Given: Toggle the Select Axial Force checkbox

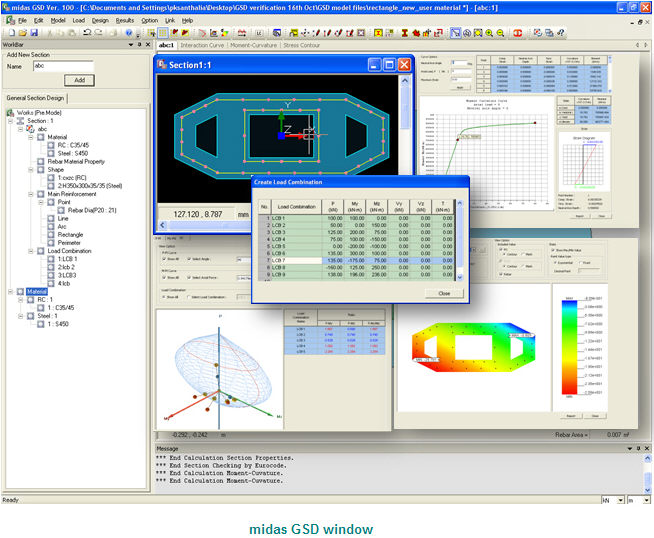Looking at the screenshot, I should pos(189,277).
